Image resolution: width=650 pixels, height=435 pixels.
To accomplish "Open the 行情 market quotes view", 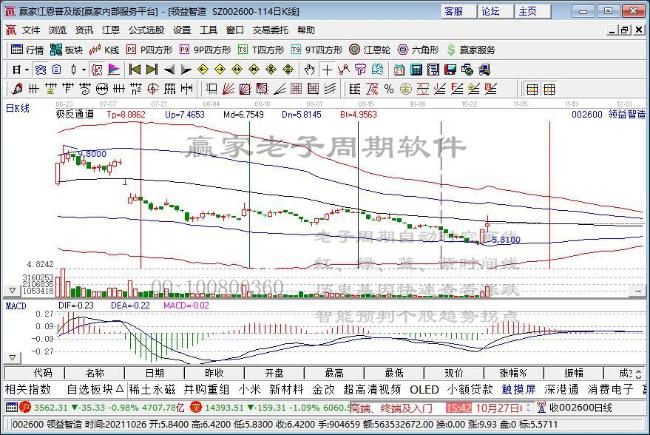I will click(27, 50).
